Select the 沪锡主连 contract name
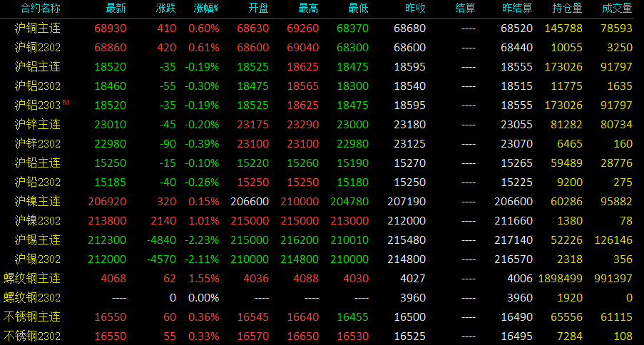644x345 pixels. point(37,240)
